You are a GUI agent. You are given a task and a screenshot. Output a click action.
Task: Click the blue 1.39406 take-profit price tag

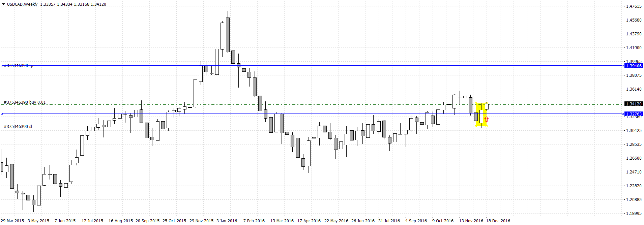pyautogui.click(x=634, y=66)
